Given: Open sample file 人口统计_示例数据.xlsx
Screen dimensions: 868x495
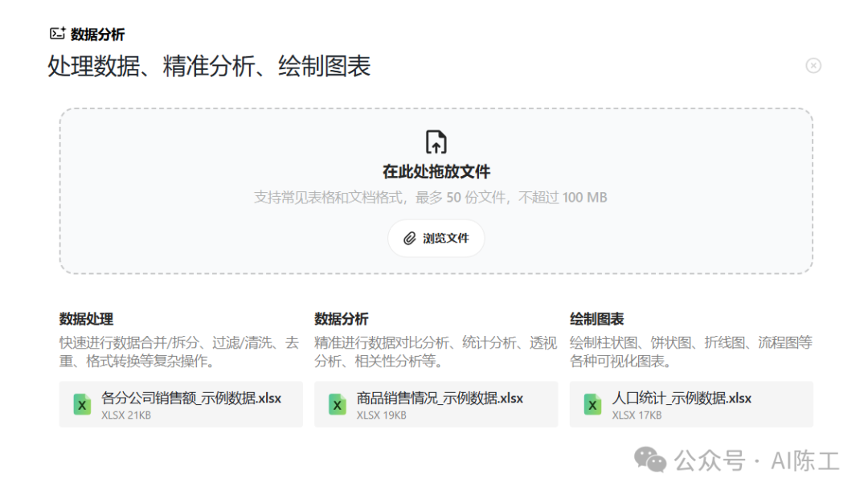Looking at the screenshot, I should click(x=691, y=404).
